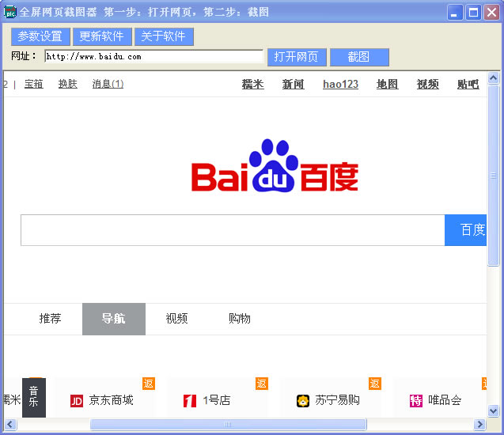Open the 1号店 link
The width and height of the screenshot is (504, 435).
[217, 400]
